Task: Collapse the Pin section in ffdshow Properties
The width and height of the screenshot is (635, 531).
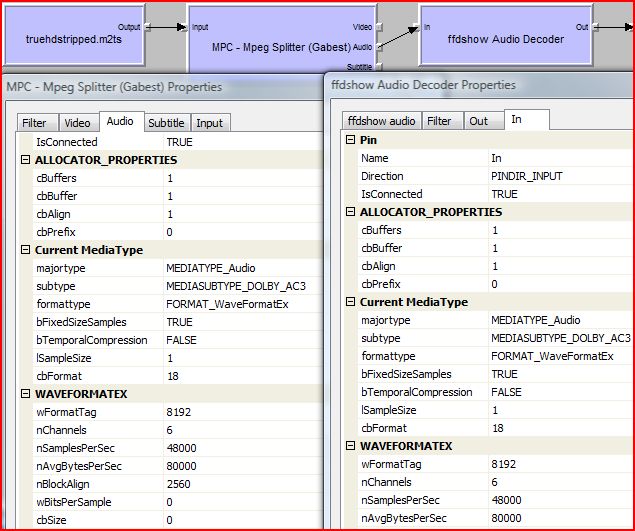Action: [x=350, y=140]
